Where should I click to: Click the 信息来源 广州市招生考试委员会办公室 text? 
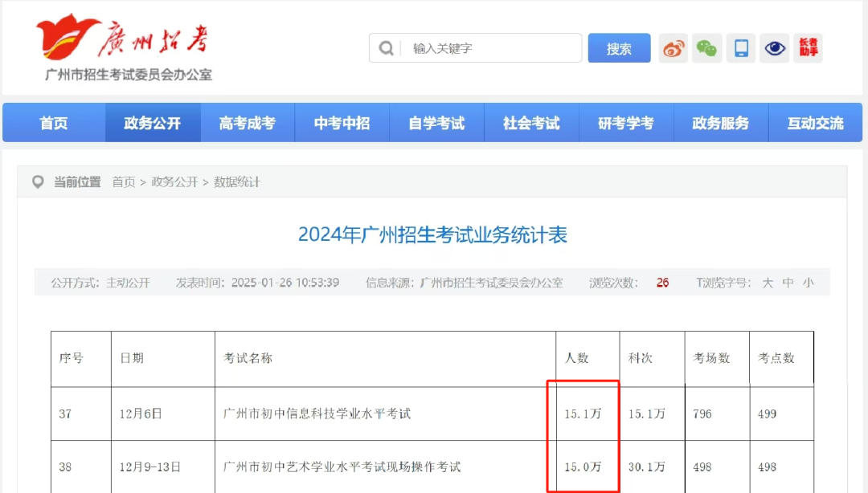(x=464, y=283)
